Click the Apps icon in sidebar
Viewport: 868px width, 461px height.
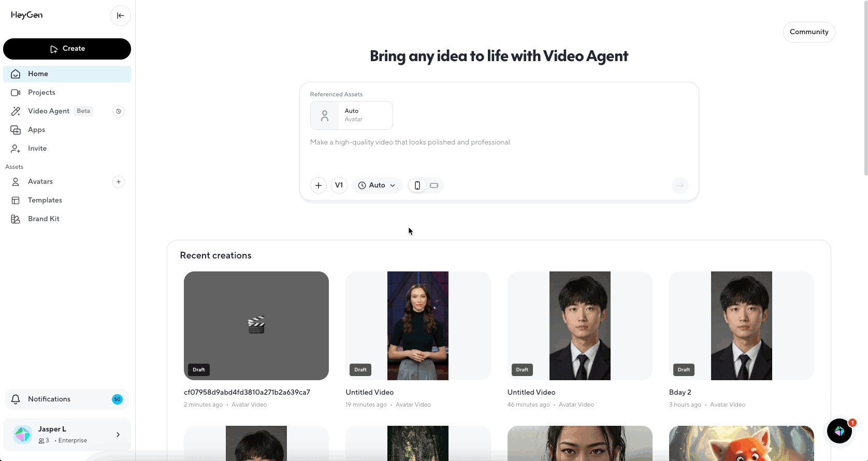pos(16,130)
